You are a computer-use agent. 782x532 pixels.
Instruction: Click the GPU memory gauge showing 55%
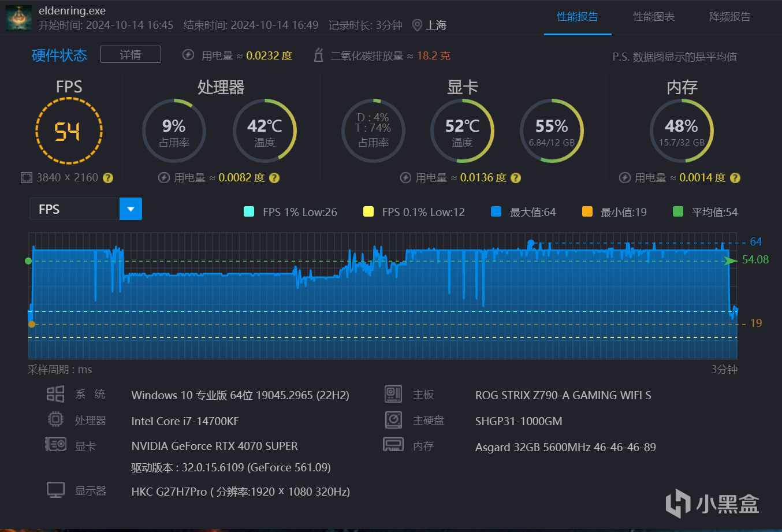pos(552,131)
